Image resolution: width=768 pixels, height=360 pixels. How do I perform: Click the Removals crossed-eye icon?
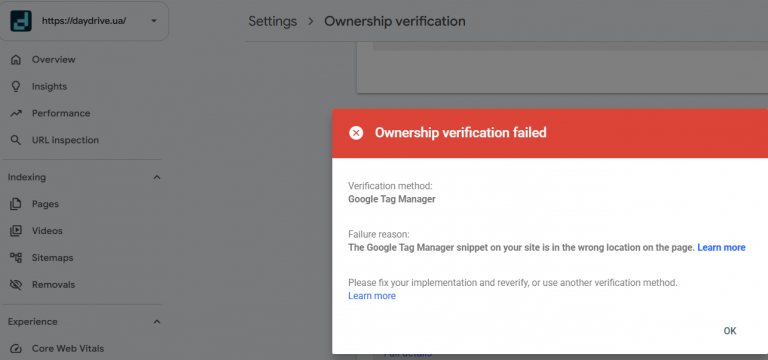click(x=16, y=285)
